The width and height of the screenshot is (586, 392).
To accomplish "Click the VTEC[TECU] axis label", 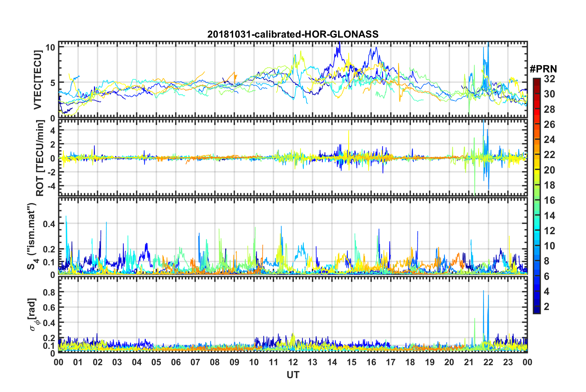I will coord(38,80).
